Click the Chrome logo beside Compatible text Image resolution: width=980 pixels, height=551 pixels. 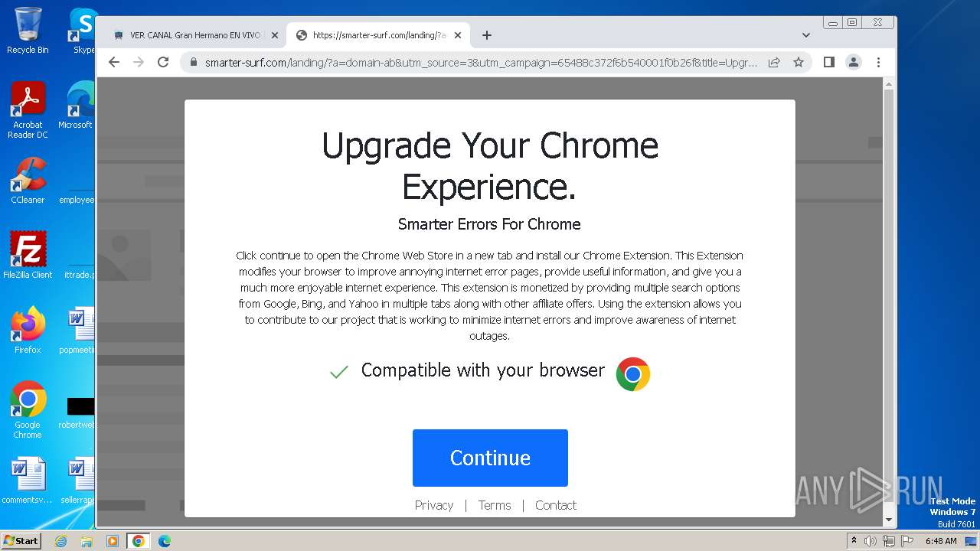[633, 374]
